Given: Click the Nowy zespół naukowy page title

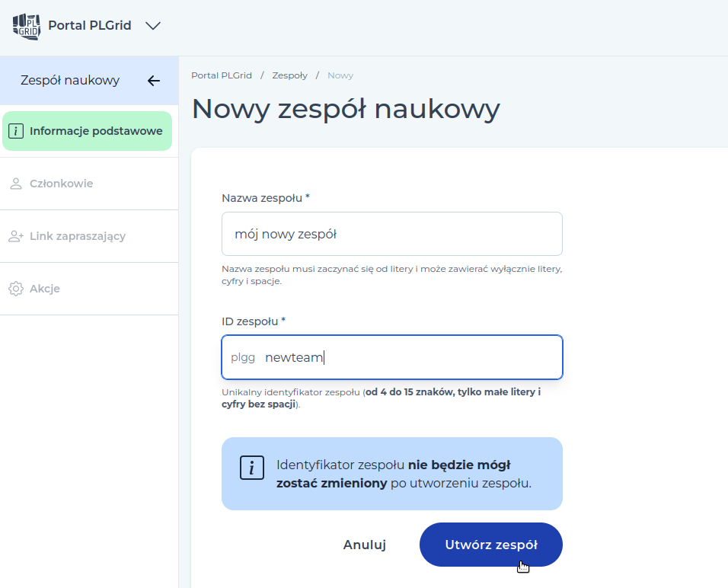Looking at the screenshot, I should pos(346,109).
